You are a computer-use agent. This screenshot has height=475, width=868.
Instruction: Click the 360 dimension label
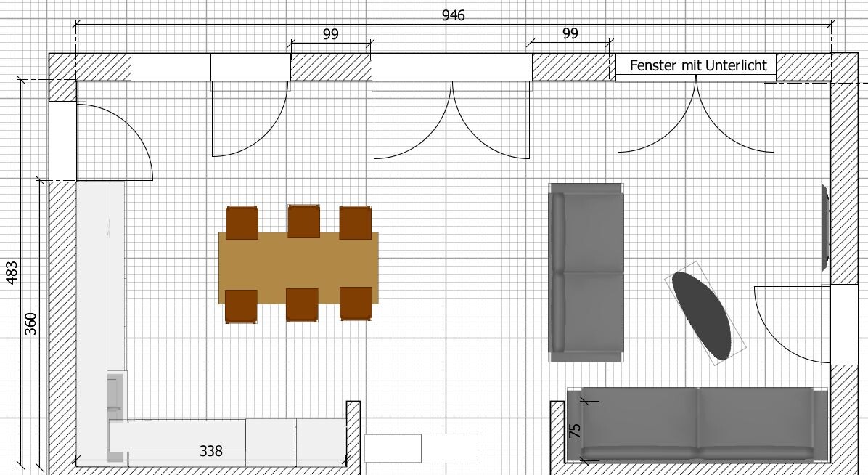31,322
